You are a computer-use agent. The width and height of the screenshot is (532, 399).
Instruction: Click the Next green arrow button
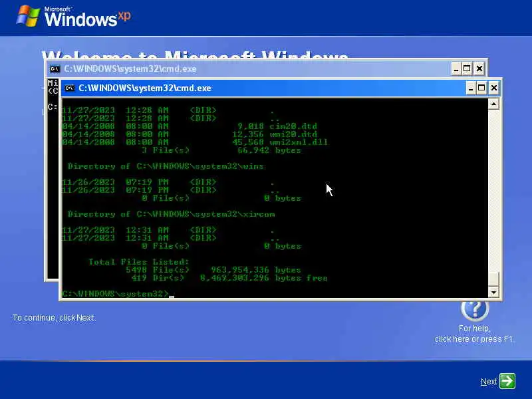point(507,381)
